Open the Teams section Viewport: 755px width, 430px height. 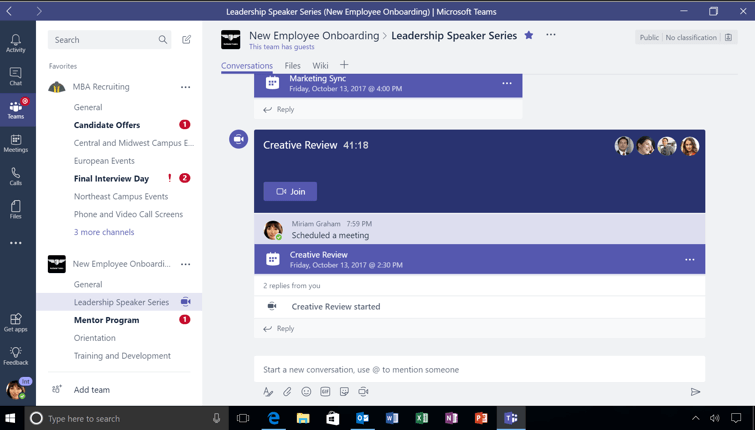[17, 110]
